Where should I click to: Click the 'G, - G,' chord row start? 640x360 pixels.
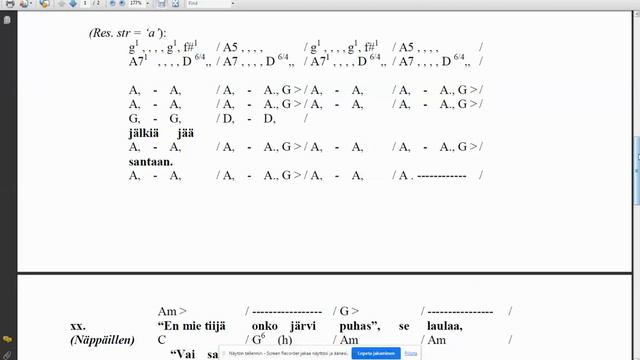point(155,119)
